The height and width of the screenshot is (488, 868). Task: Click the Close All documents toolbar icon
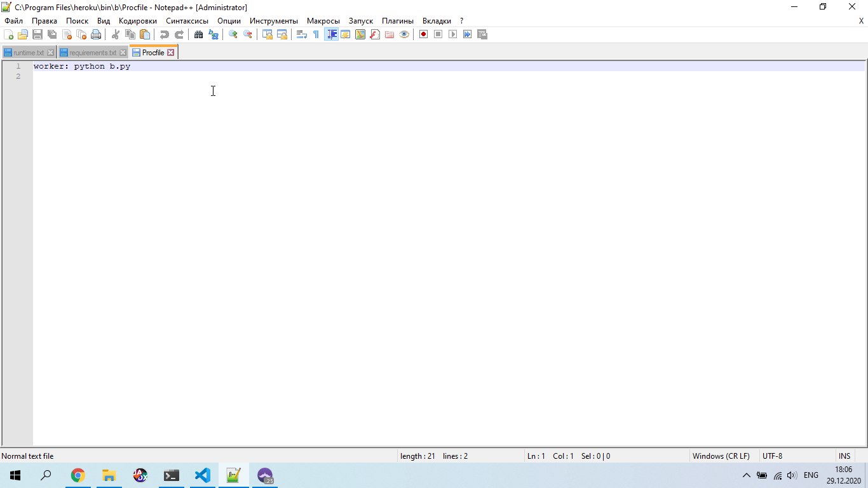(81, 34)
